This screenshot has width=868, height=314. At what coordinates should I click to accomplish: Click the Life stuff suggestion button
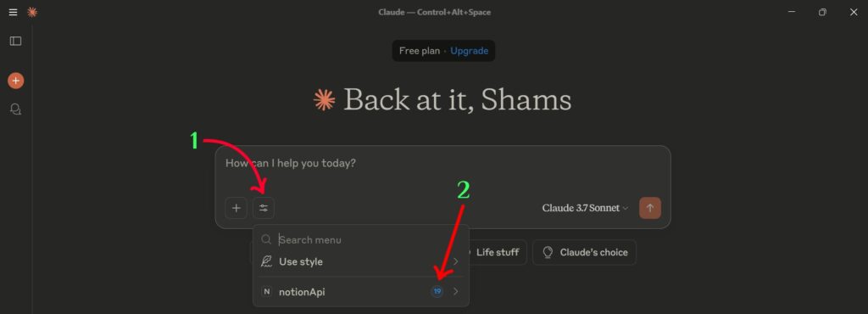coord(497,253)
